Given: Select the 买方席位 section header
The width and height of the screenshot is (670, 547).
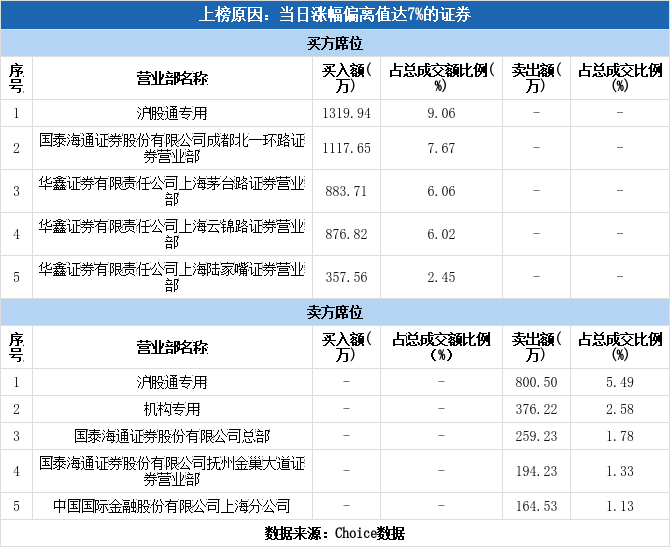Looking at the screenshot, I should 335,43.
